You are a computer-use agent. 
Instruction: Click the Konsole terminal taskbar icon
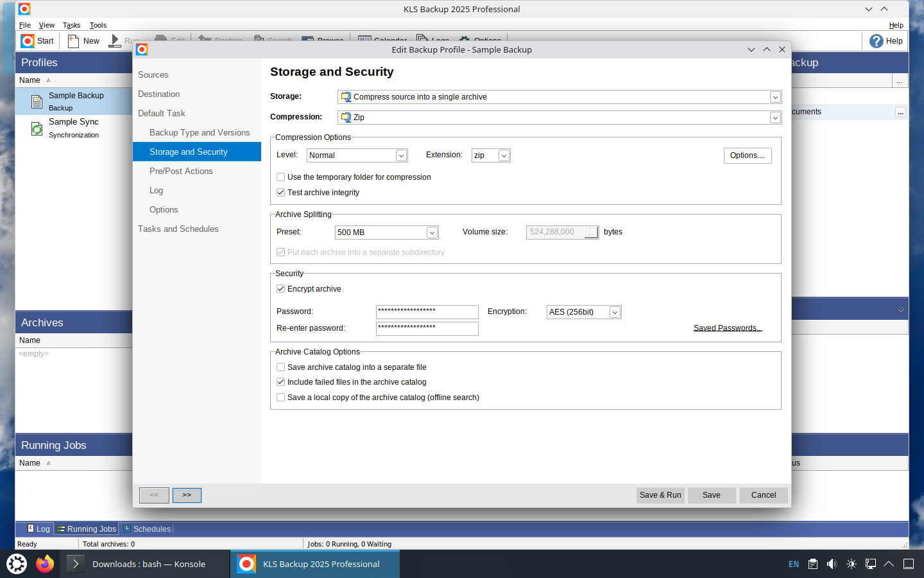pyautogui.click(x=76, y=564)
